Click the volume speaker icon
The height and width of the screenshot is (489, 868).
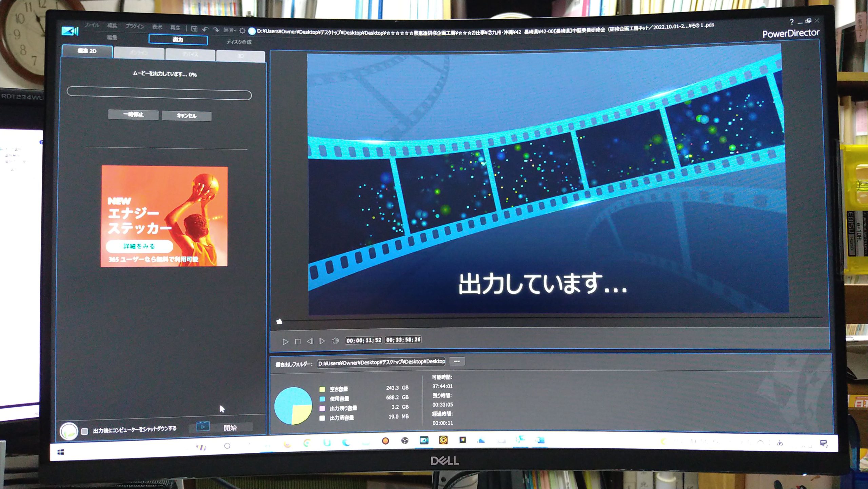335,341
